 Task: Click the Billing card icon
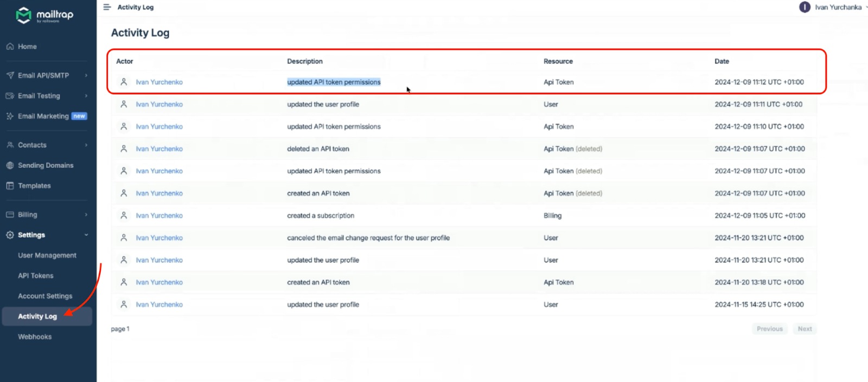click(x=10, y=215)
